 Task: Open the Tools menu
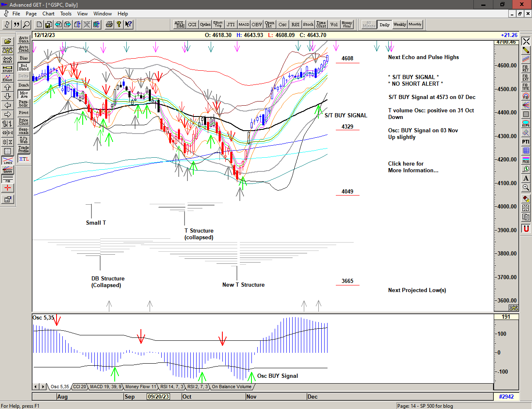[x=66, y=14]
